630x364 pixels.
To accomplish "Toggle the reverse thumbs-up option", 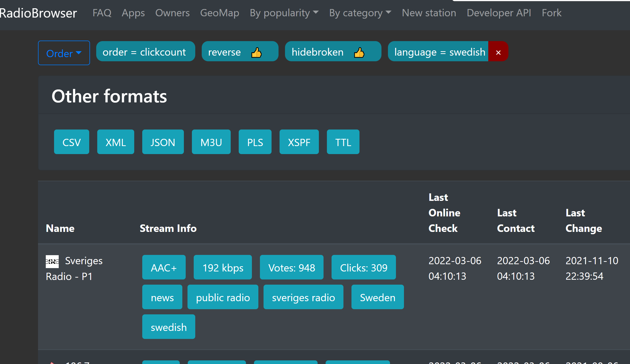I will click(256, 52).
